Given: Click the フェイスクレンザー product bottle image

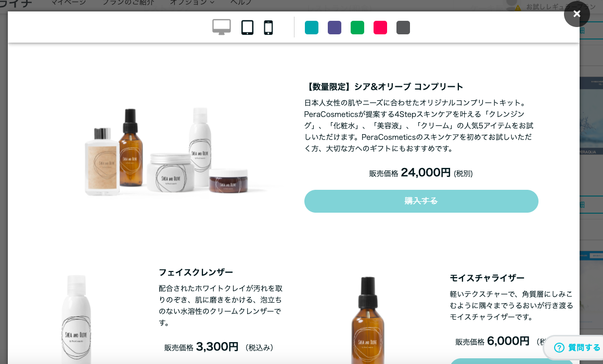Looking at the screenshot, I should tap(76, 320).
